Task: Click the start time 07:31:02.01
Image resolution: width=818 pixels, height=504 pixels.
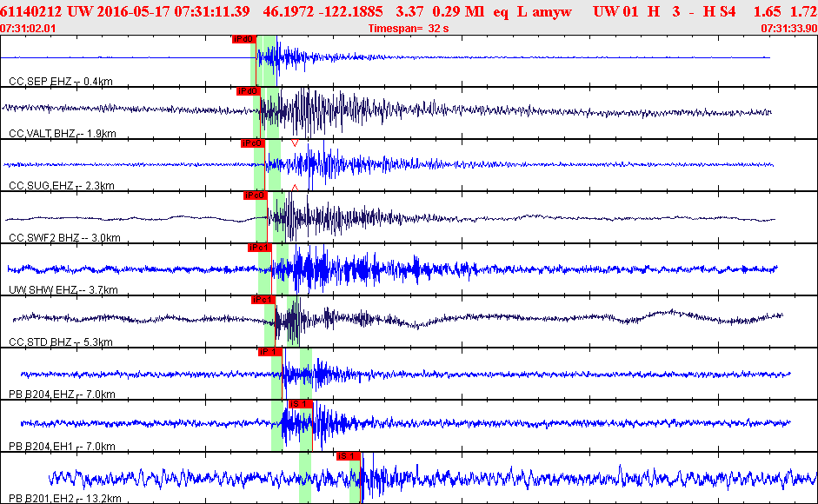Action: (28, 29)
